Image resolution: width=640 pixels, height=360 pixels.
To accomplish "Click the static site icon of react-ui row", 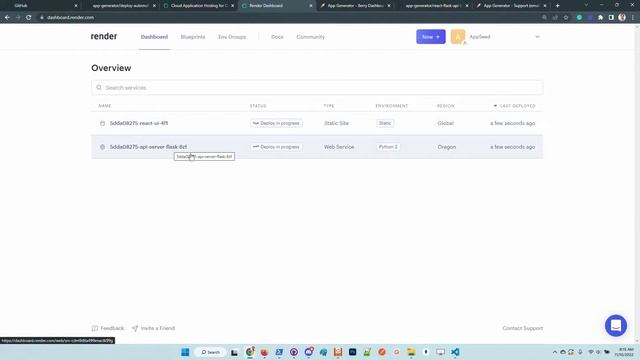I will (102, 123).
